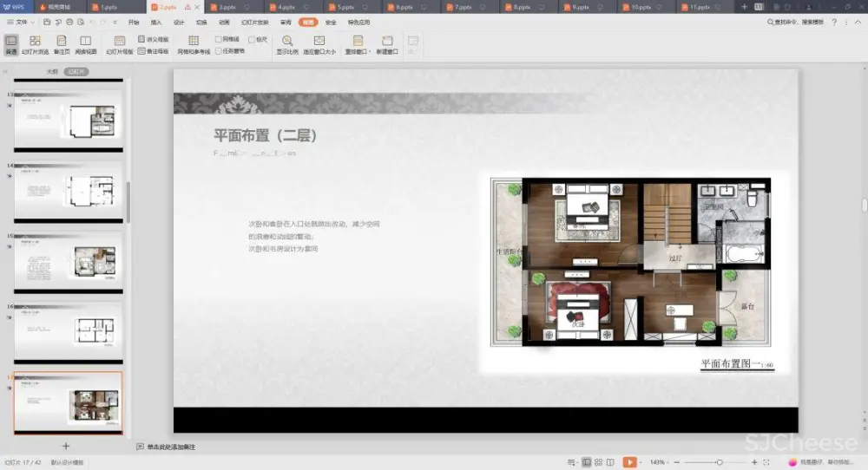This screenshot has width=868, height=470.
Task: Click the Save icon in quick toolbar
Action: (x=47, y=23)
